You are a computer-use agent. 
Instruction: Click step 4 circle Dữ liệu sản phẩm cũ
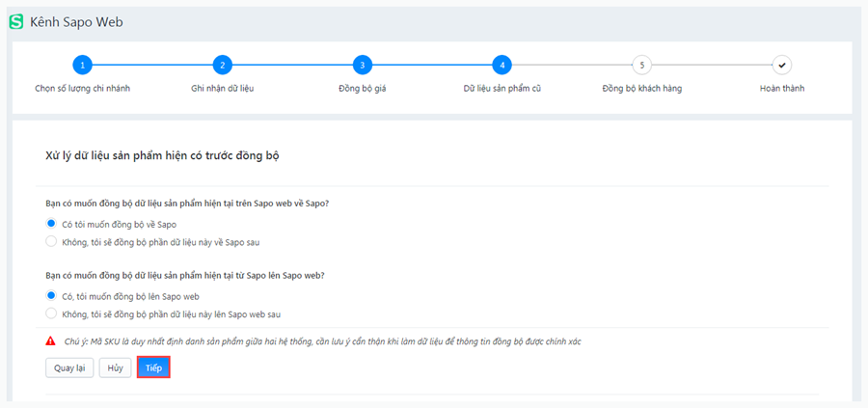pyautogui.click(x=502, y=66)
